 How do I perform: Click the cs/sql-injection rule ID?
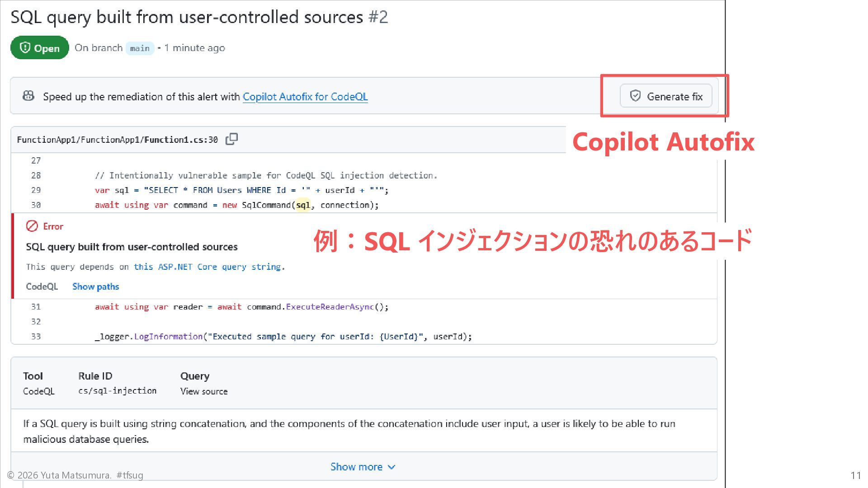(117, 391)
